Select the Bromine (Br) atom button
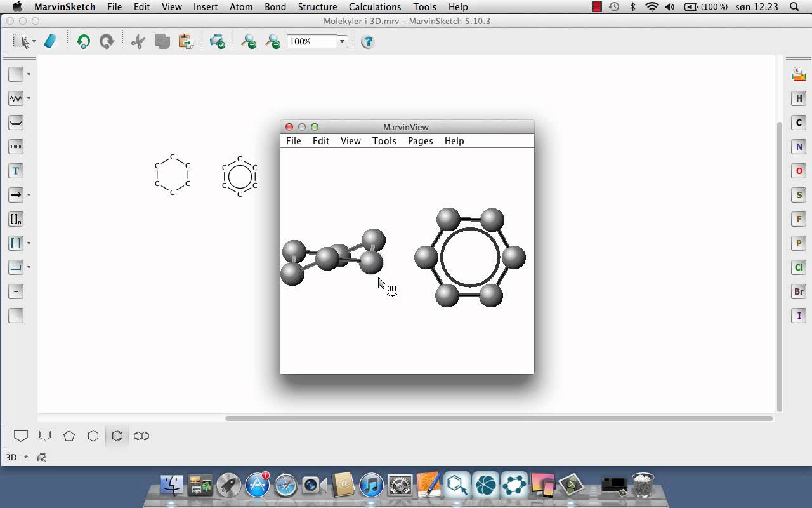The image size is (812, 508). click(799, 291)
